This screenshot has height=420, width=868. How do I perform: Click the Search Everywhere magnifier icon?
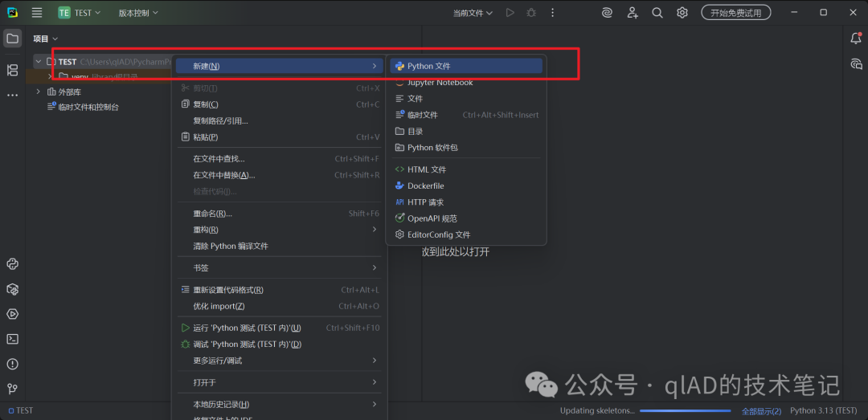coord(657,13)
